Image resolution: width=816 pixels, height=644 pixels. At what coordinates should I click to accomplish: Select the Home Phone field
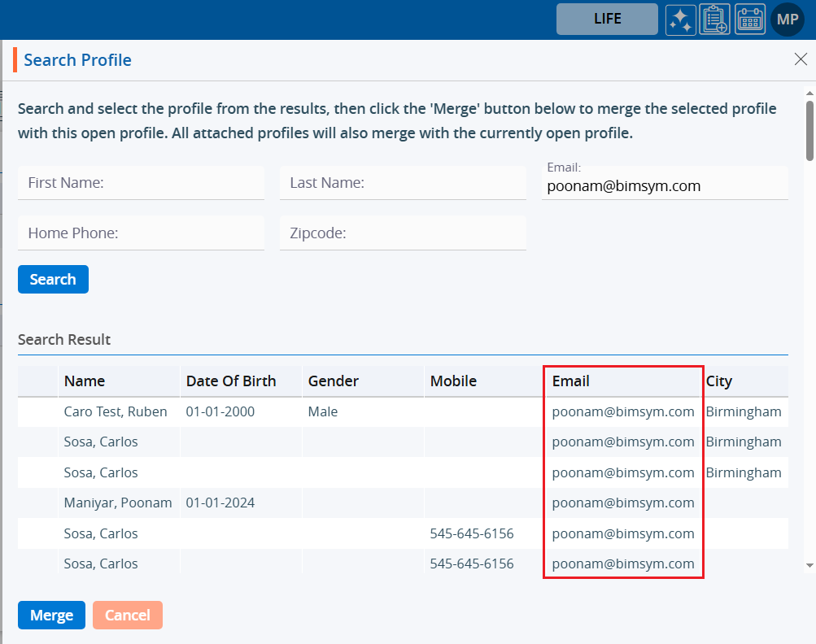[x=141, y=233]
